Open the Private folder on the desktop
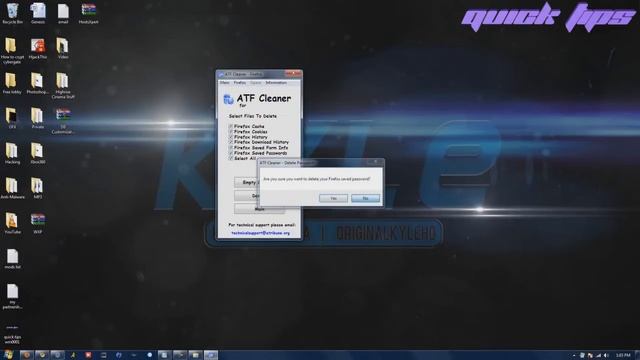The image size is (640, 360). point(37,118)
